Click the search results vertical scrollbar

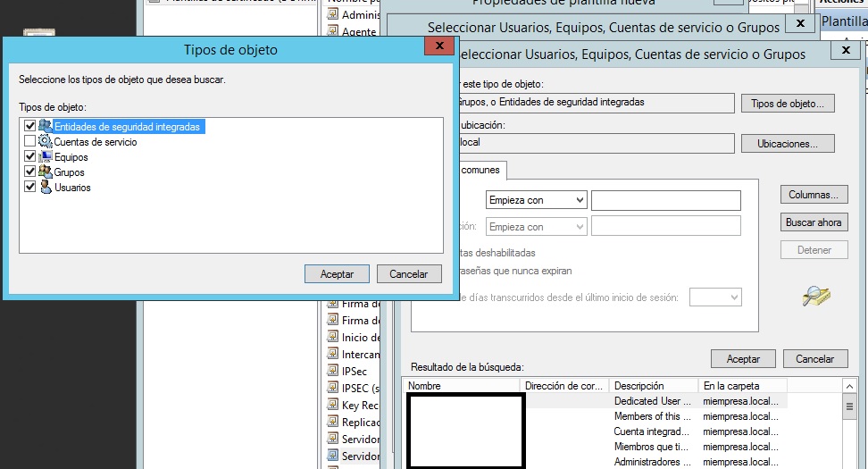(x=849, y=429)
